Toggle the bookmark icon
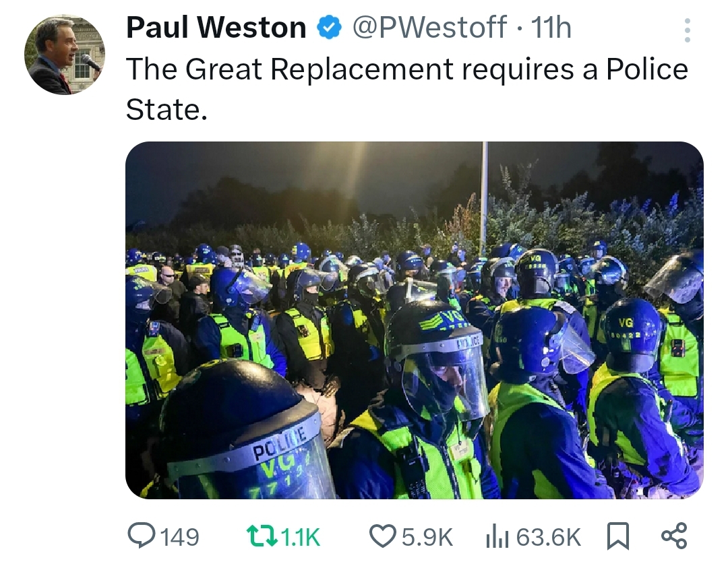 point(618,536)
